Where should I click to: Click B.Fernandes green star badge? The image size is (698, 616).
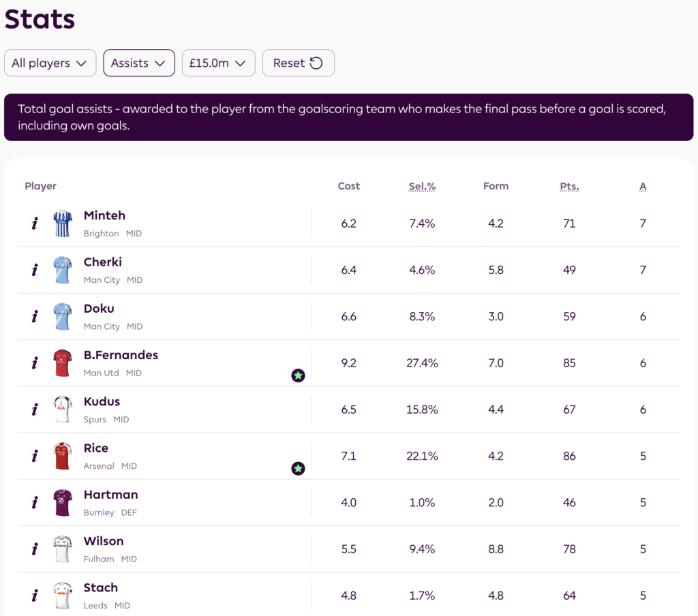click(298, 375)
